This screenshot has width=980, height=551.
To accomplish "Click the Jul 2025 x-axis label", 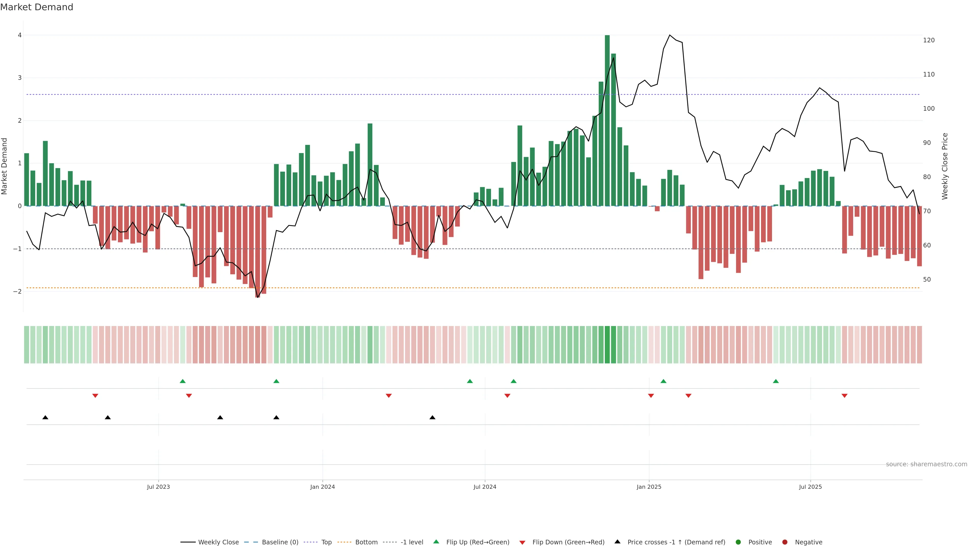I will click(x=810, y=487).
